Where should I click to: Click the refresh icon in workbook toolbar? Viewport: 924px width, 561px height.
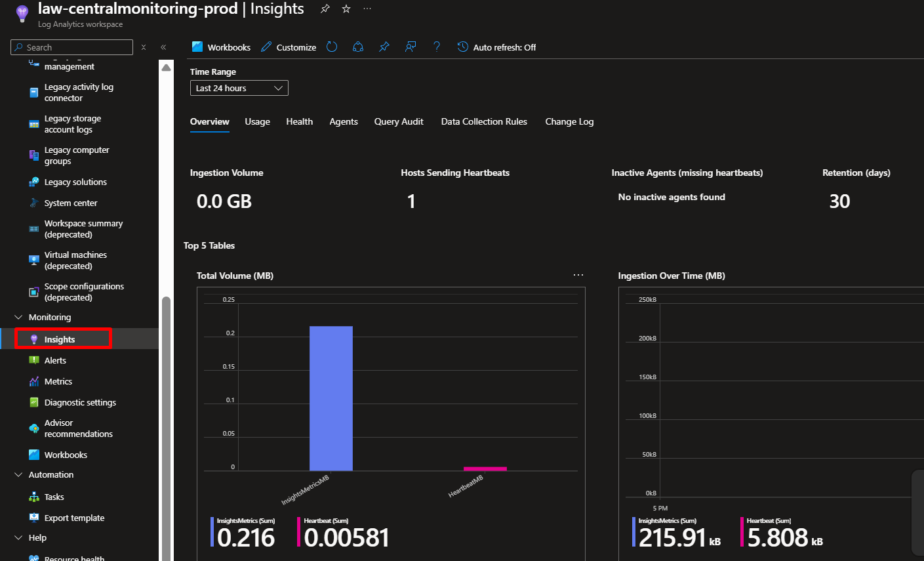332,47
